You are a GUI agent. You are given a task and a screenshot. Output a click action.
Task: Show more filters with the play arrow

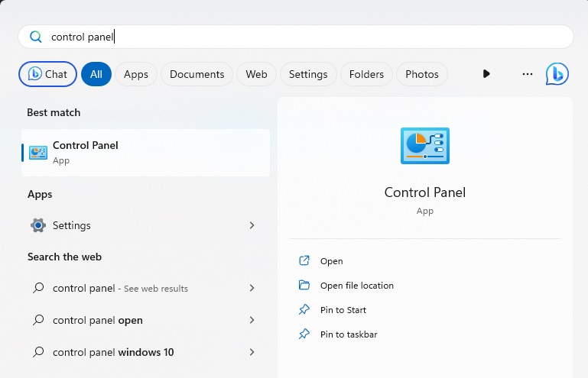click(486, 74)
